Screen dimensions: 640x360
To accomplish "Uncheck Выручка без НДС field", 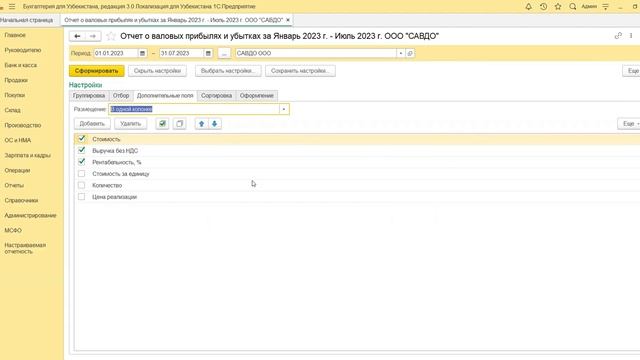I will (82, 150).
